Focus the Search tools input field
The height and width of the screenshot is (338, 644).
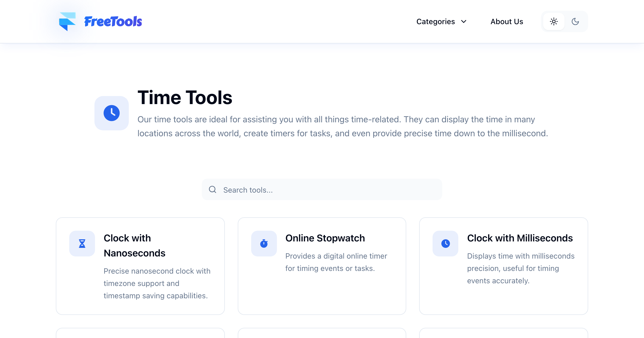click(322, 189)
